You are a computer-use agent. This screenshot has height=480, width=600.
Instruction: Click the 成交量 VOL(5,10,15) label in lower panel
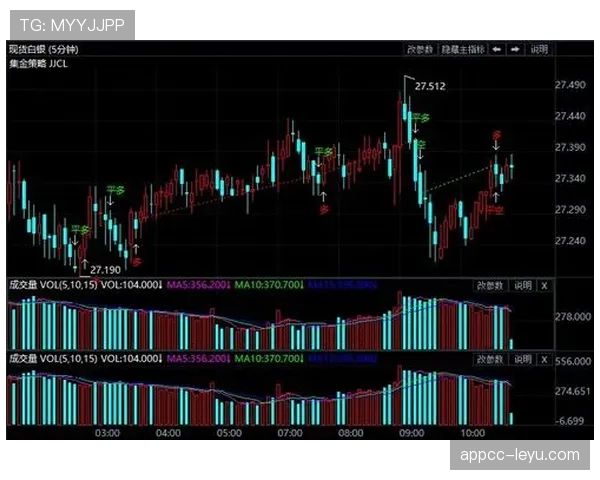[x=52, y=357]
